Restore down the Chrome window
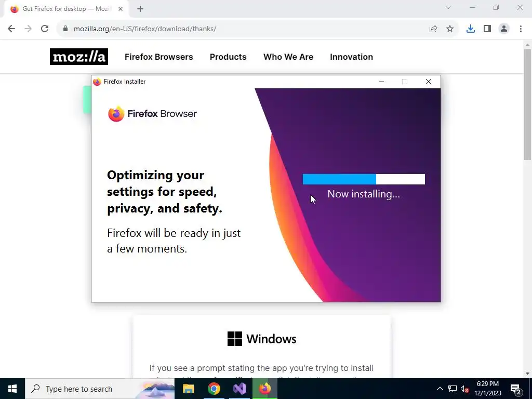The height and width of the screenshot is (399, 532). pyautogui.click(x=496, y=7)
